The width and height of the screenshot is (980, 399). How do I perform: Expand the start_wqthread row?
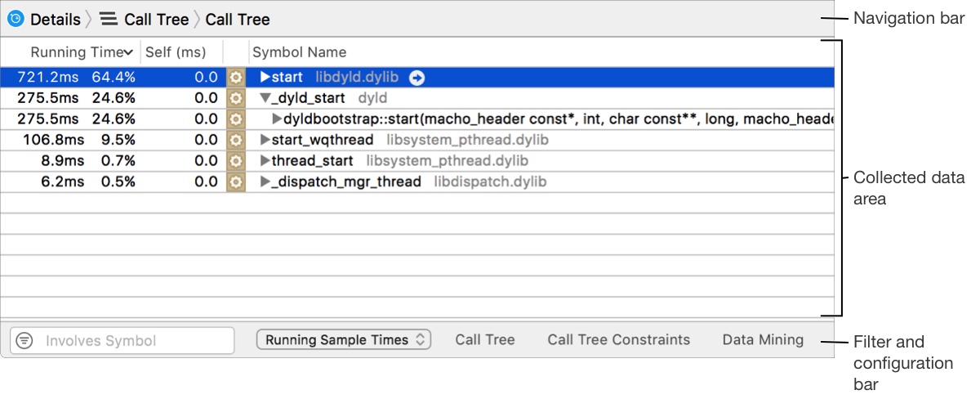click(x=265, y=140)
